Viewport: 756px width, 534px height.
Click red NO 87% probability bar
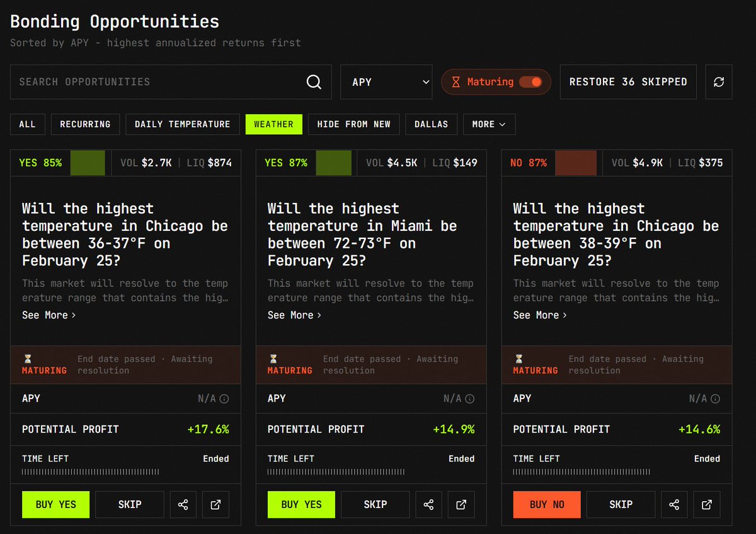tap(575, 163)
